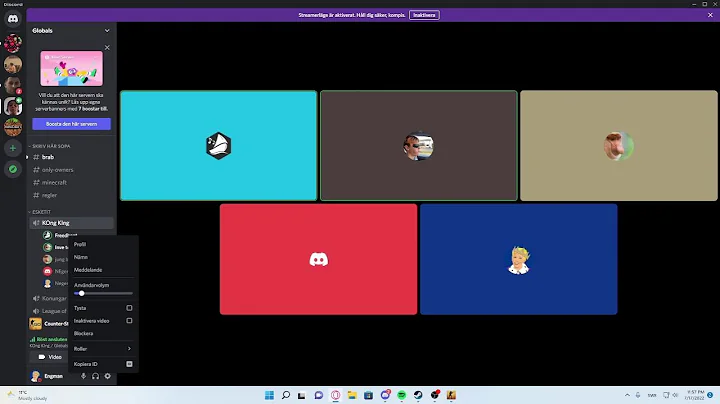Click the Användarvolym slider handle

82,293
